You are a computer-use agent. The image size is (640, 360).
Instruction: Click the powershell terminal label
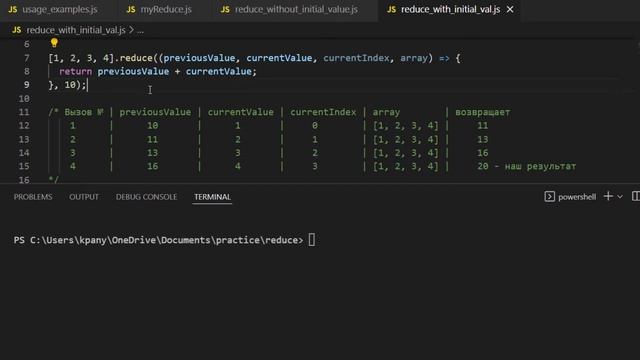tap(577, 197)
